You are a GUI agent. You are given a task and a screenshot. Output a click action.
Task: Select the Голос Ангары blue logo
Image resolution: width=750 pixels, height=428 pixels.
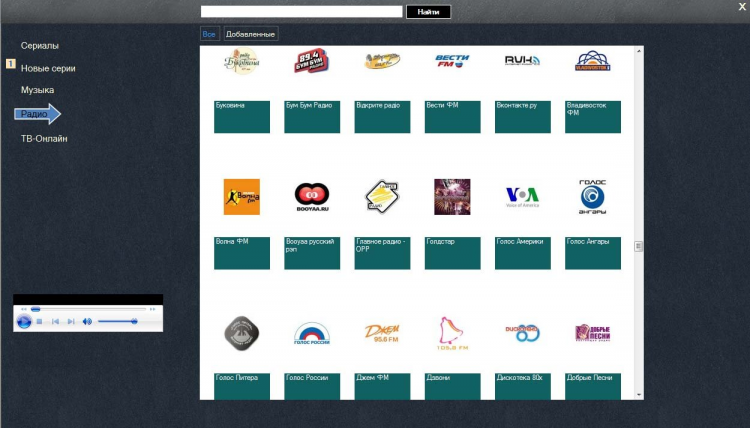[x=593, y=197]
